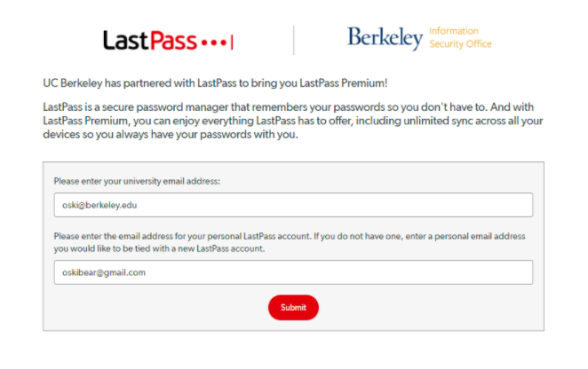The height and width of the screenshot is (369, 588).
Task: Click the gold "Information" logo text
Action: [454, 31]
